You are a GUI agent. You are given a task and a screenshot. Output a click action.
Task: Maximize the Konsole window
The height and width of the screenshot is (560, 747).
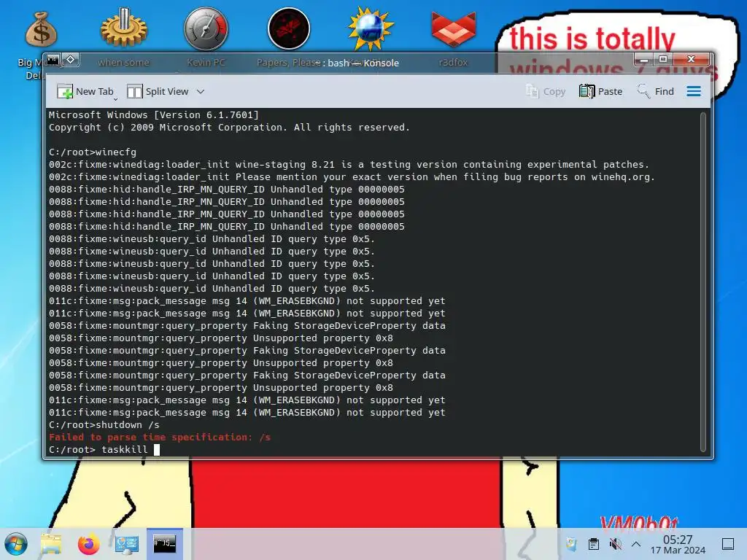coord(662,60)
